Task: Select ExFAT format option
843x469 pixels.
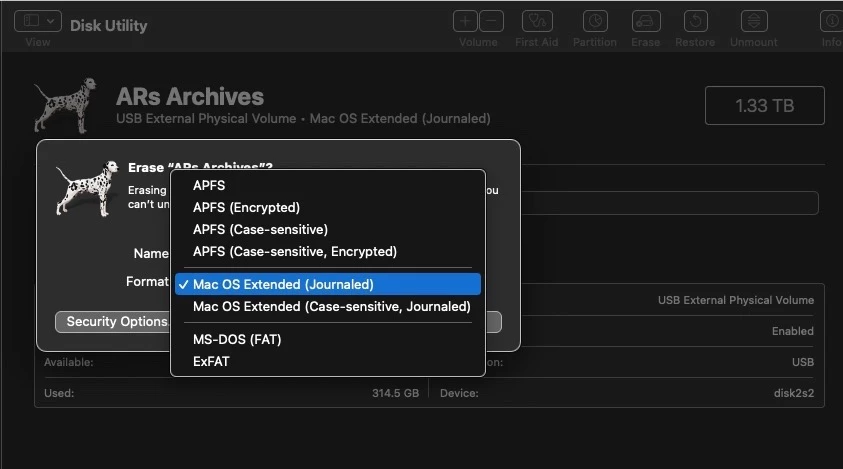Action: pyautogui.click(x=327, y=361)
